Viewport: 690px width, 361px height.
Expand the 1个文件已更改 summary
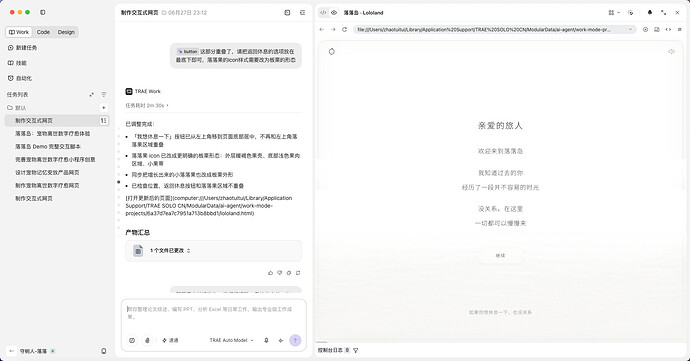(x=170, y=250)
